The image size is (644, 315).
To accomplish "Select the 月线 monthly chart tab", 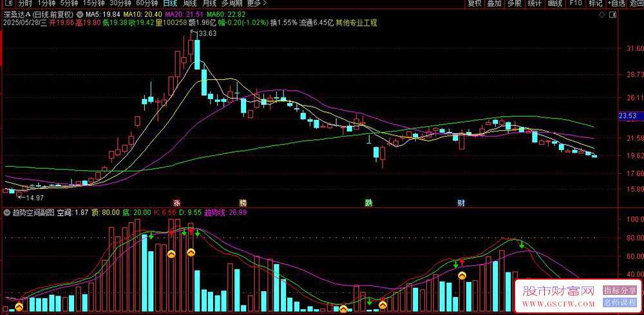I will point(209,4).
